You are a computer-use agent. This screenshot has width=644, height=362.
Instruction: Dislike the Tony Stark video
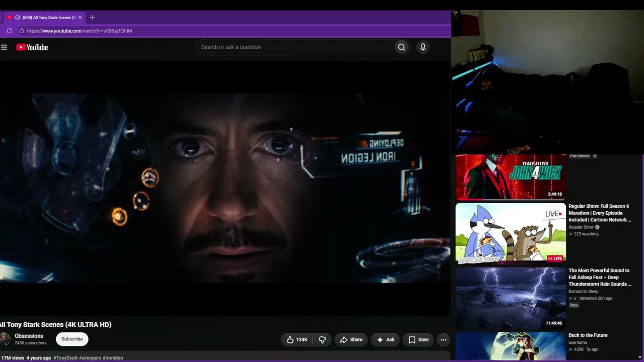pyautogui.click(x=323, y=340)
